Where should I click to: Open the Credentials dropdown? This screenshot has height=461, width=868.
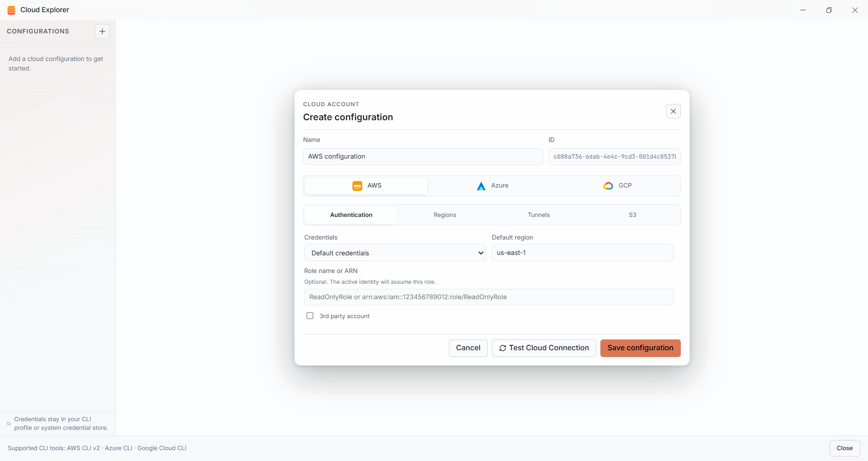[395, 253]
